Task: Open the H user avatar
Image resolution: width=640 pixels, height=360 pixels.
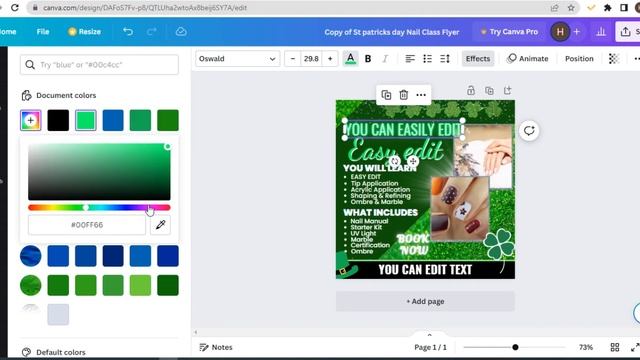Action: pyautogui.click(x=560, y=31)
